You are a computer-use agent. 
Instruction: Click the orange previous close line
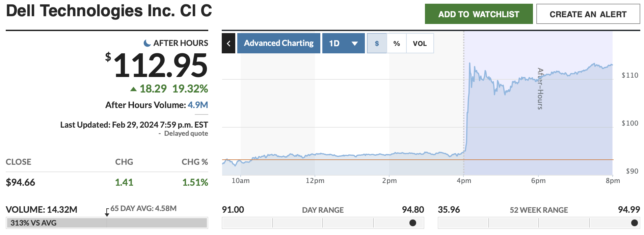[x=338, y=160]
